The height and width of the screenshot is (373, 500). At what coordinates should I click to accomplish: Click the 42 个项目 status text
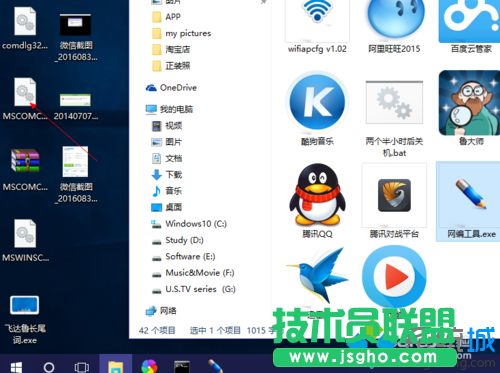(157, 330)
